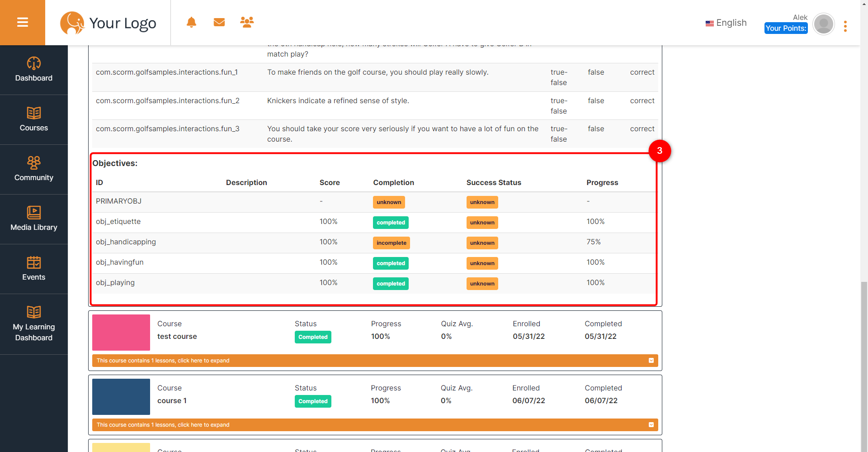The height and width of the screenshot is (452, 868).
Task: Click completed badge for obj_etiquette
Action: coord(391,223)
